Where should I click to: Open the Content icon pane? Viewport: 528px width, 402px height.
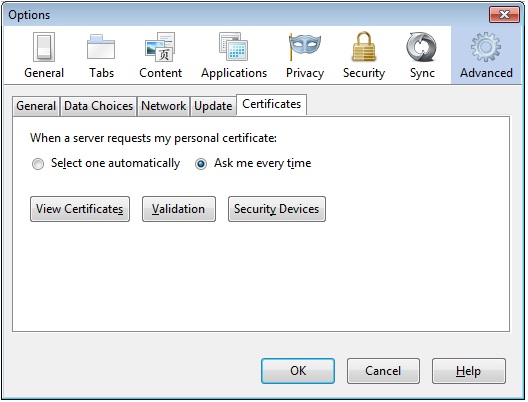point(160,56)
